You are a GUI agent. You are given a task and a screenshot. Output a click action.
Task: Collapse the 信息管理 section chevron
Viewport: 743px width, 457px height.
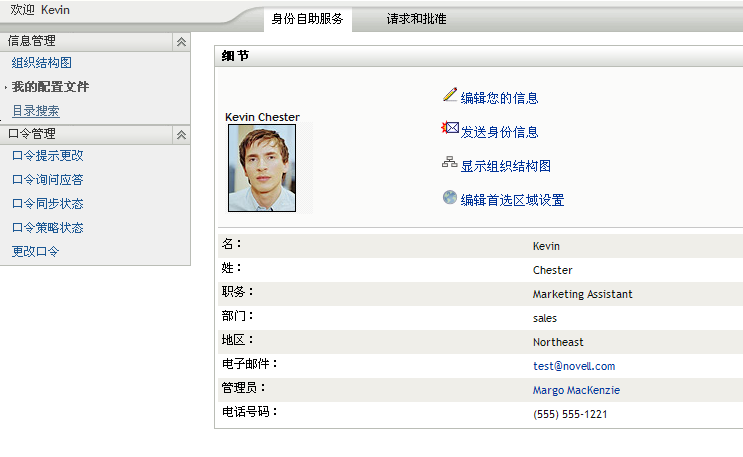[181, 42]
